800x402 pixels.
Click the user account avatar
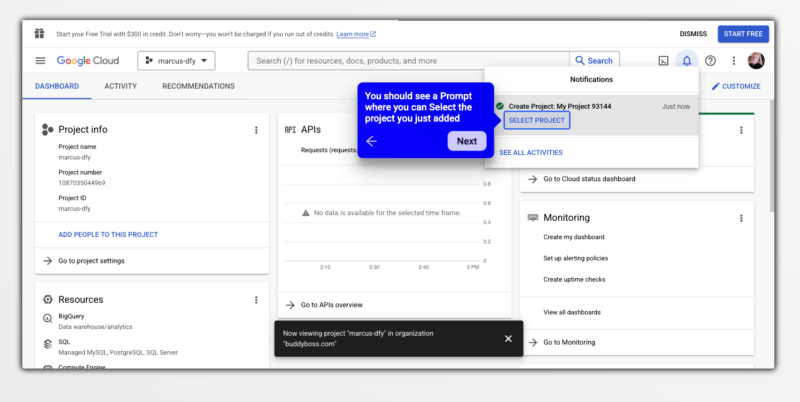tap(756, 61)
